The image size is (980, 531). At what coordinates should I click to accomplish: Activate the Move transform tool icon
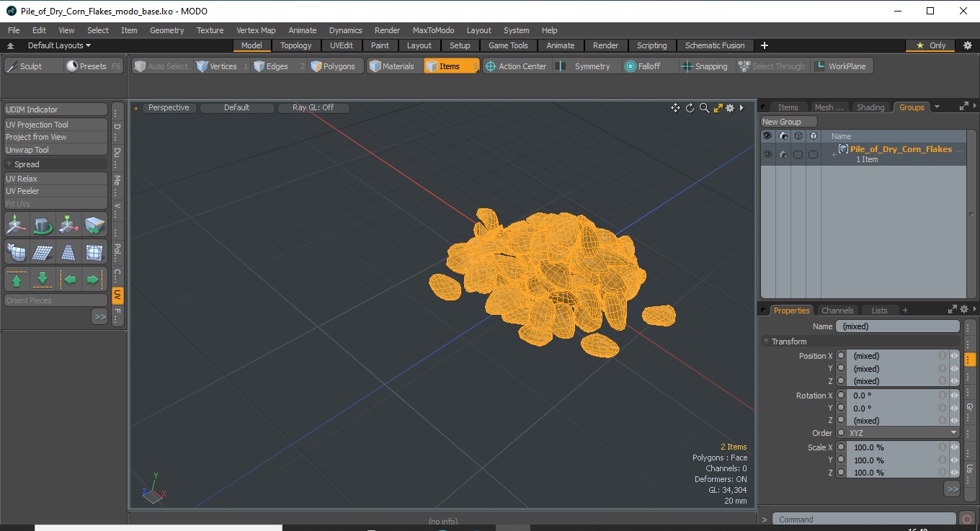pyautogui.click(x=17, y=225)
